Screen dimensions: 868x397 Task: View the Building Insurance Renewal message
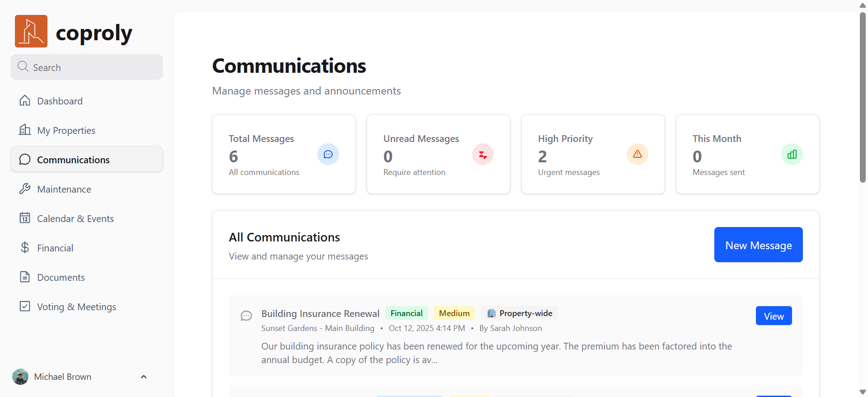tap(774, 316)
